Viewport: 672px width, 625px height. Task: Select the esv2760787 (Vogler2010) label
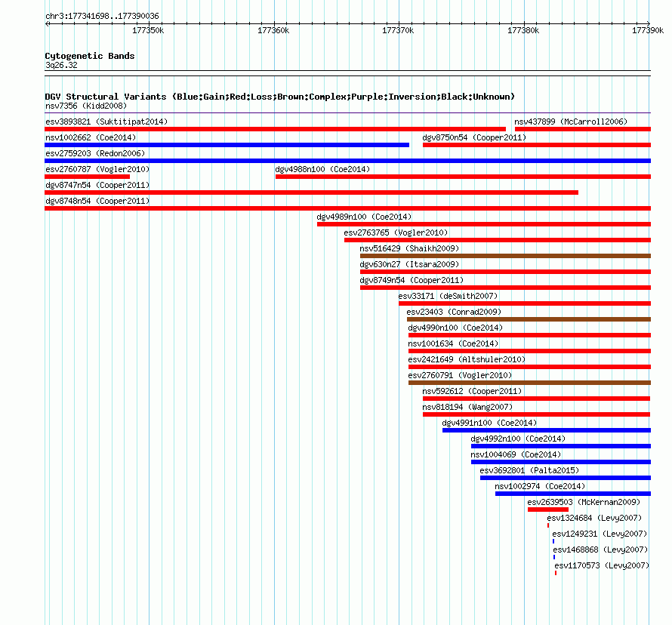pos(97,169)
